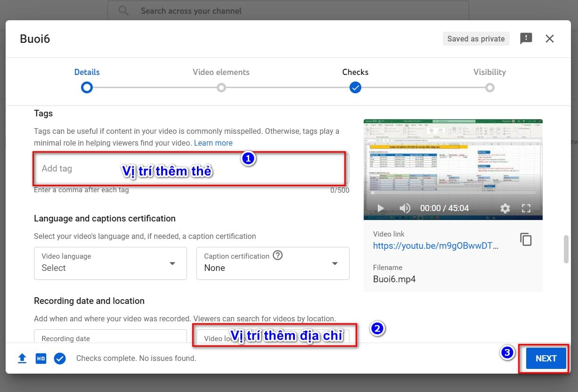Open the Video language dropdown
Image resolution: width=578 pixels, height=392 pixels.
pos(110,263)
